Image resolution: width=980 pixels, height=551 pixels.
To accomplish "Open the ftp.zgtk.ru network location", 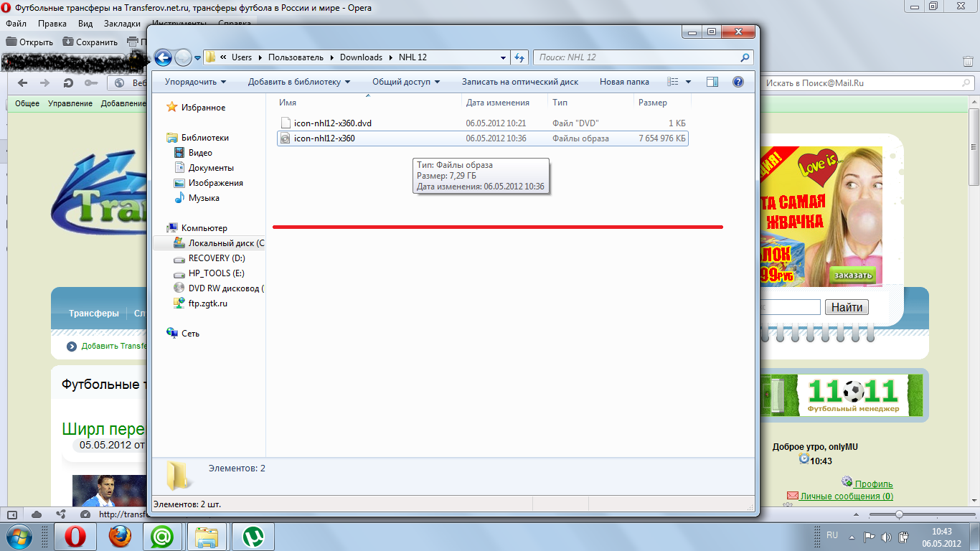I will click(207, 303).
